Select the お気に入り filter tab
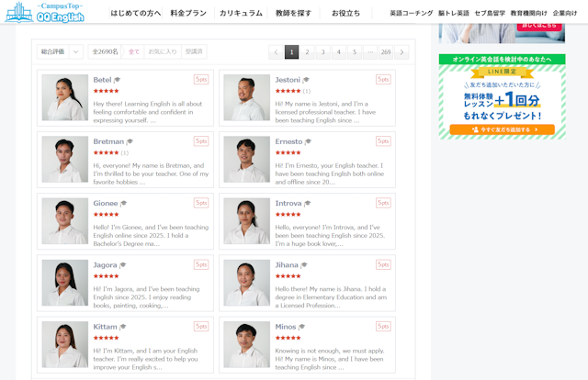588x380 pixels. [163, 51]
